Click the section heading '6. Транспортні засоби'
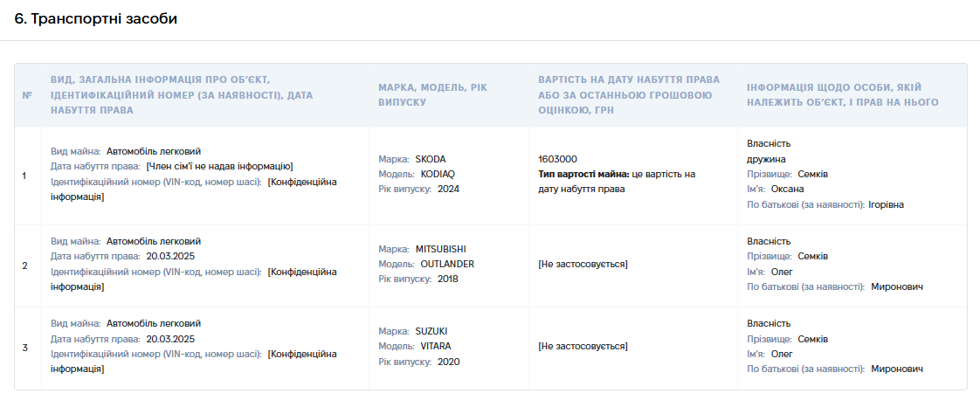The width and height of the screenshot is (980, 407). point(95,19)
